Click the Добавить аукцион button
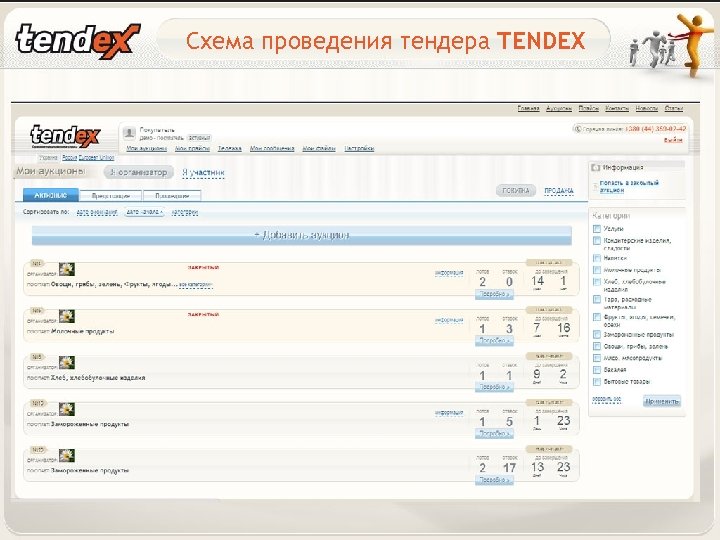 302,235
